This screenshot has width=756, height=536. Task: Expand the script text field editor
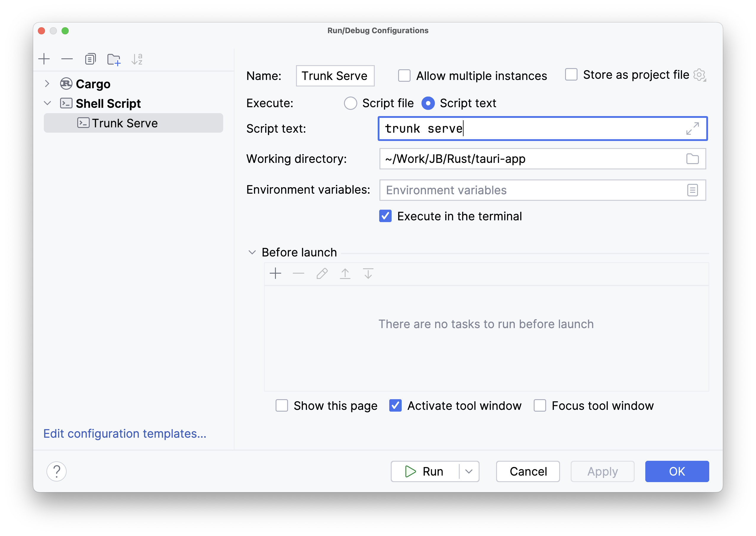[x=692, y=129]
